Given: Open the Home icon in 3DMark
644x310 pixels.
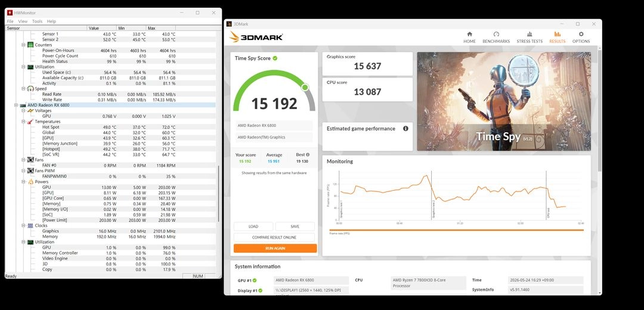Looking at the screenshot, I should (x=469, y=34).
